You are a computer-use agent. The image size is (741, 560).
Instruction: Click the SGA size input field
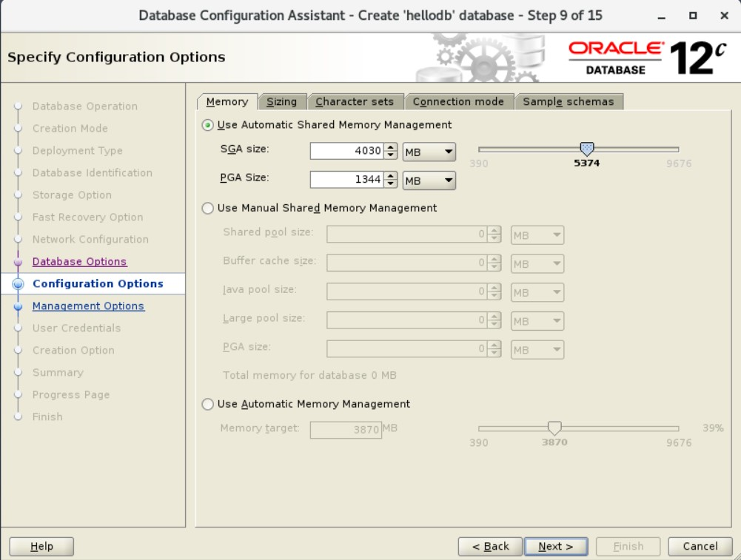(x=346, y=151)
